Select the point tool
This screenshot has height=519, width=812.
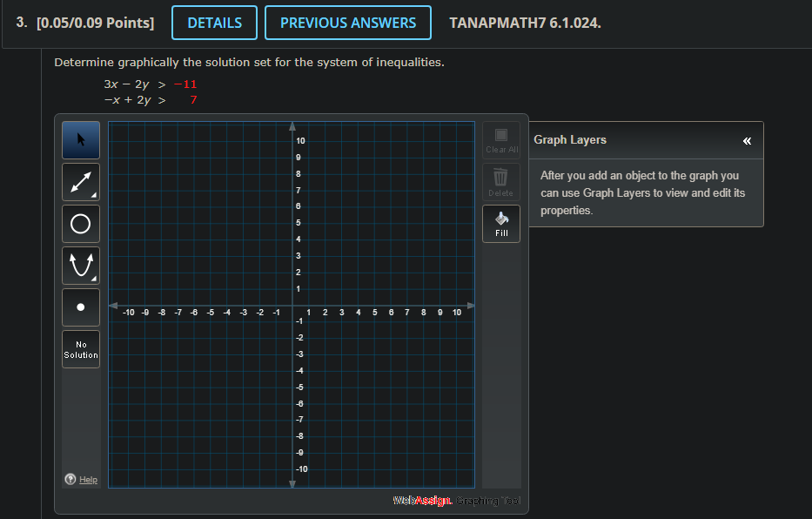click(x=81, y=307)
